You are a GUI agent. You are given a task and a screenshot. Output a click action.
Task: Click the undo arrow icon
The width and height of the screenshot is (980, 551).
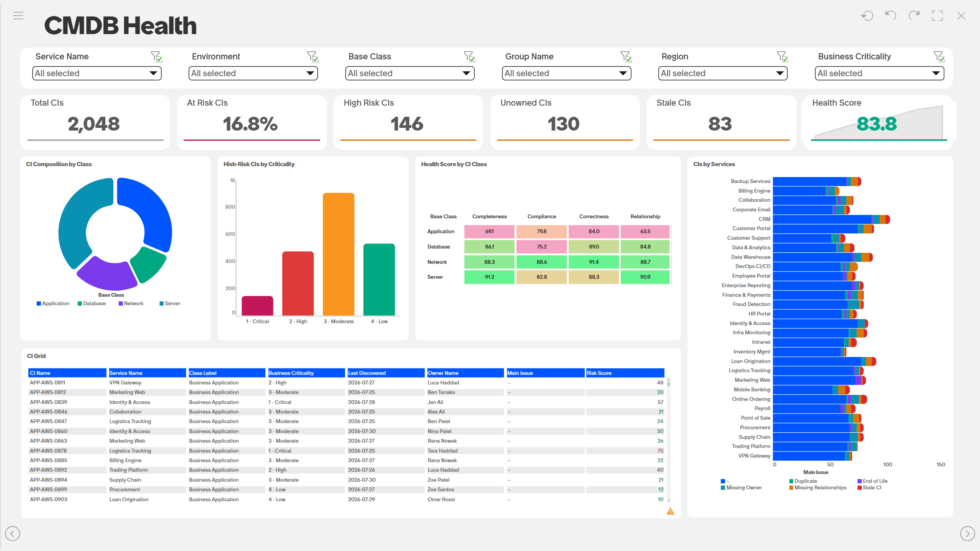[891, 16]
